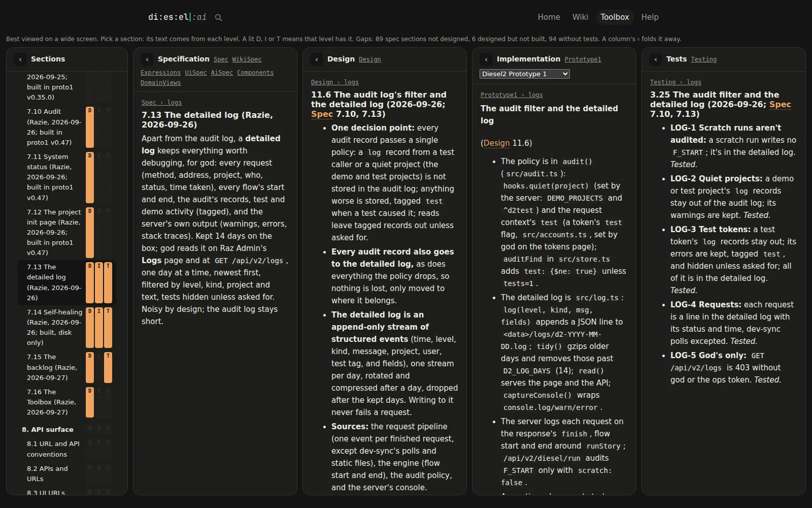Open the Diesel2 Prototype 1 dropdown
The height and width of the screenshot is (508, 812).
click(525, 74)
